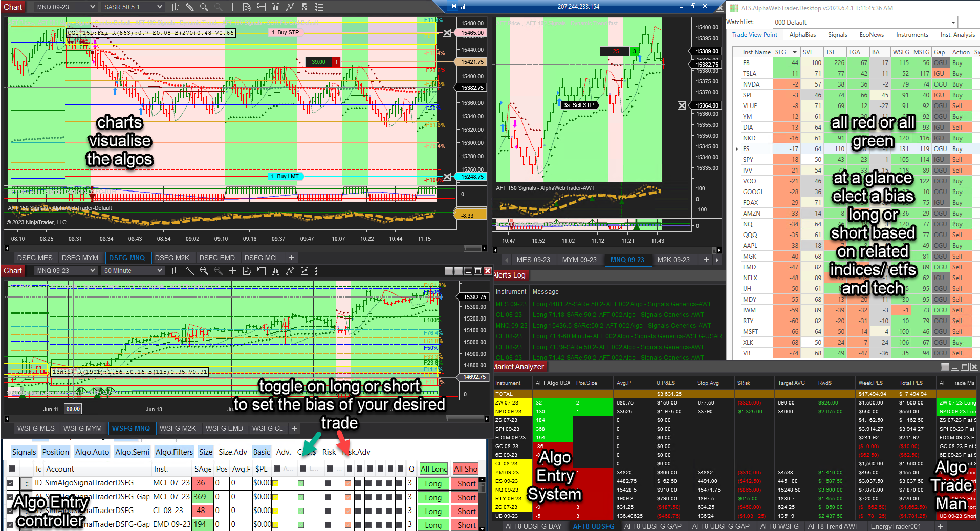The image size is (980, 531).
Task: Toggle Size.Adv column group button
Action: tap(233, 452)
